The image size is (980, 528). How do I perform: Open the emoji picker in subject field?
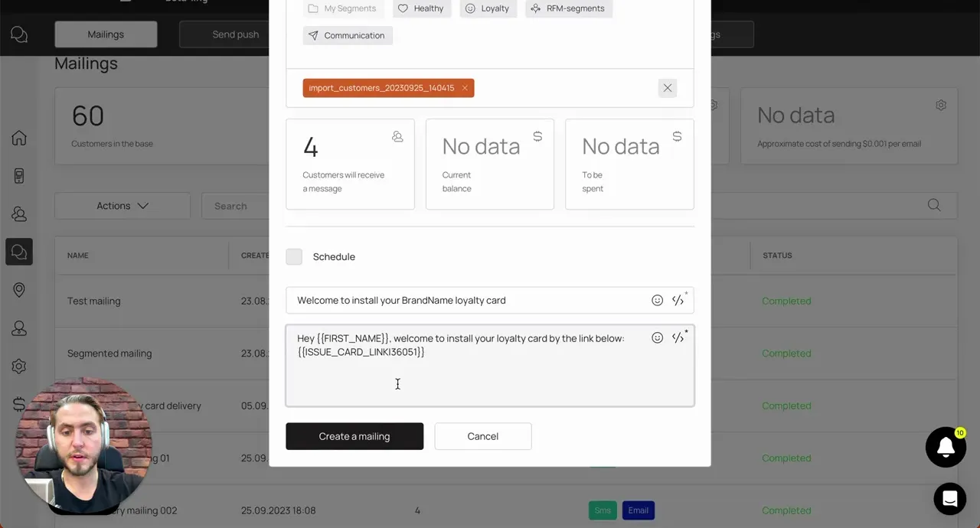(x=657, y=301)
